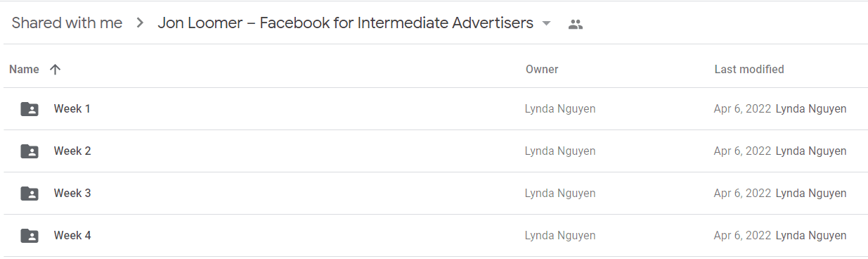868x259 pixels.
Task: Select the Week 1 folder name
Action: click(x=72, y=109)
